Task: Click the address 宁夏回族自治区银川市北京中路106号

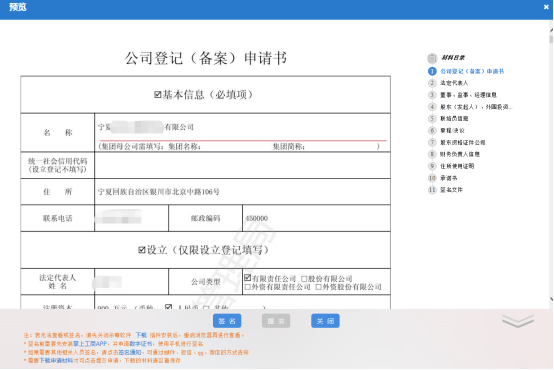Action: coord(159,192)
